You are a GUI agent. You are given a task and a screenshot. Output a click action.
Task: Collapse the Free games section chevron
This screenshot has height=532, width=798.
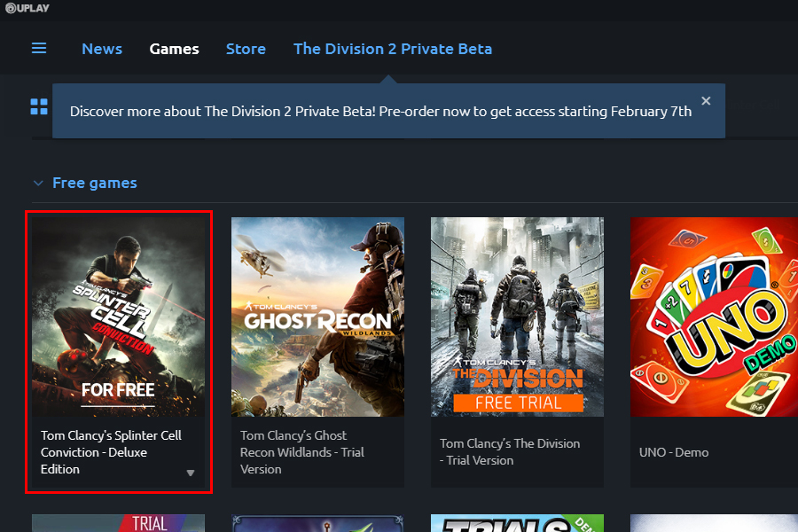(38, 183)
